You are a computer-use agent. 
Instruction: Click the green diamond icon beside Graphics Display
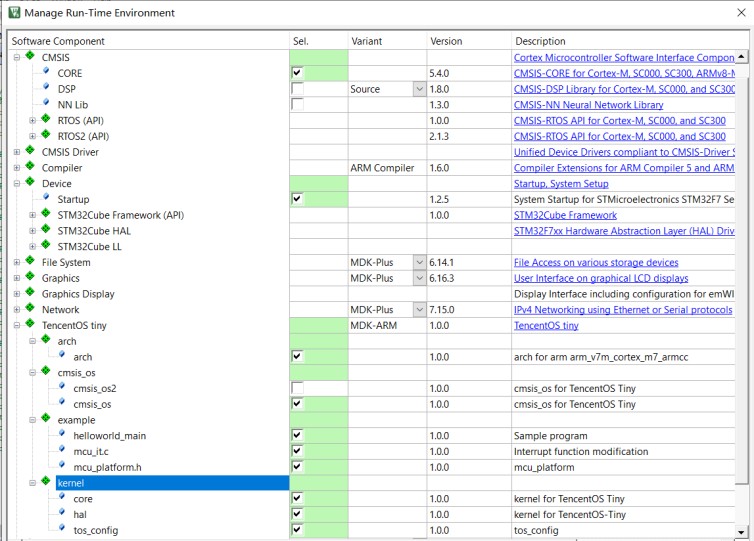(x=30, y=292)
